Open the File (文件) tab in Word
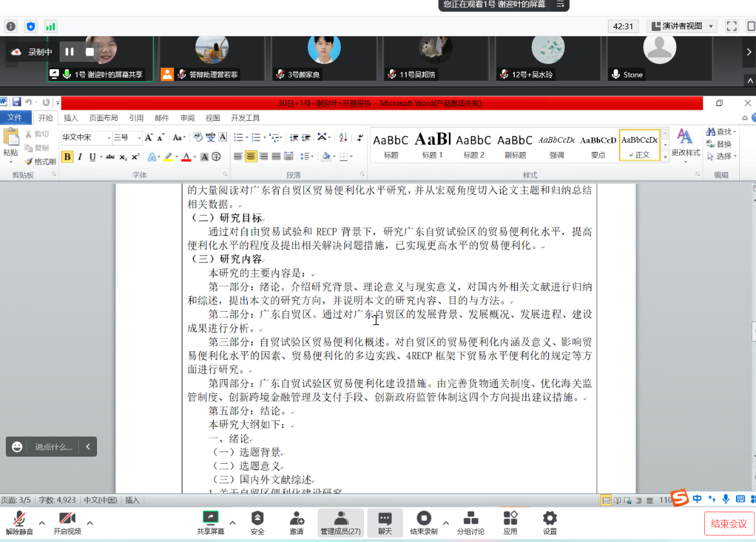 coord(14,118)
